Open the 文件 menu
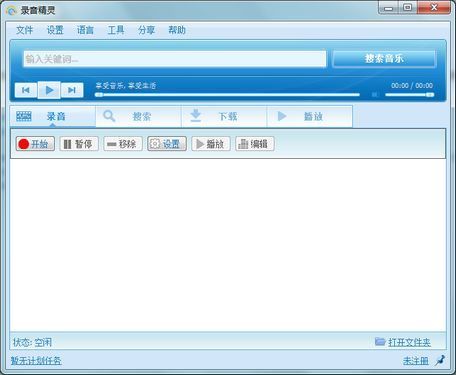456x375 pixels. pyautogui.click(x=25, y=30)
